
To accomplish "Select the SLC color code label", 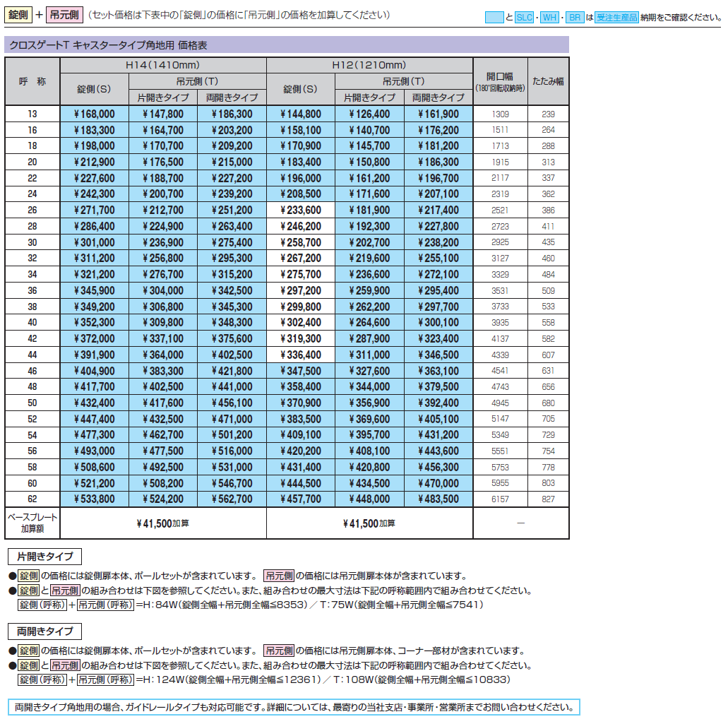I will [524, 17].
